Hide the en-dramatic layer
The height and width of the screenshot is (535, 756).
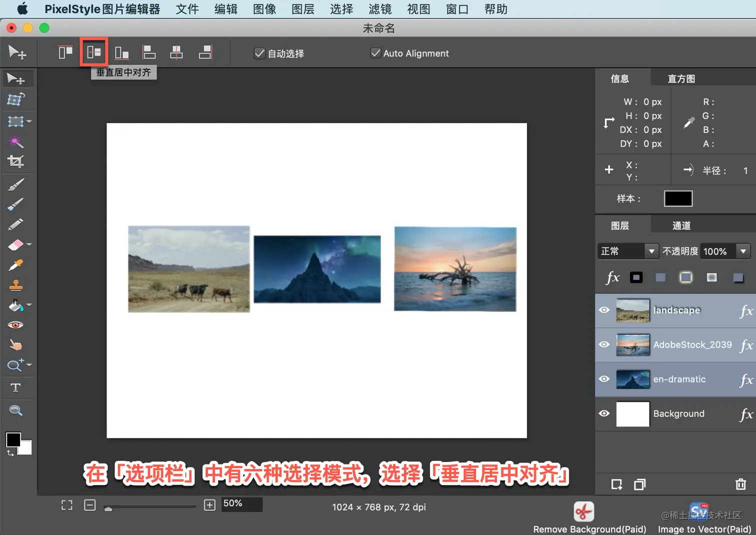coord(604,379)
